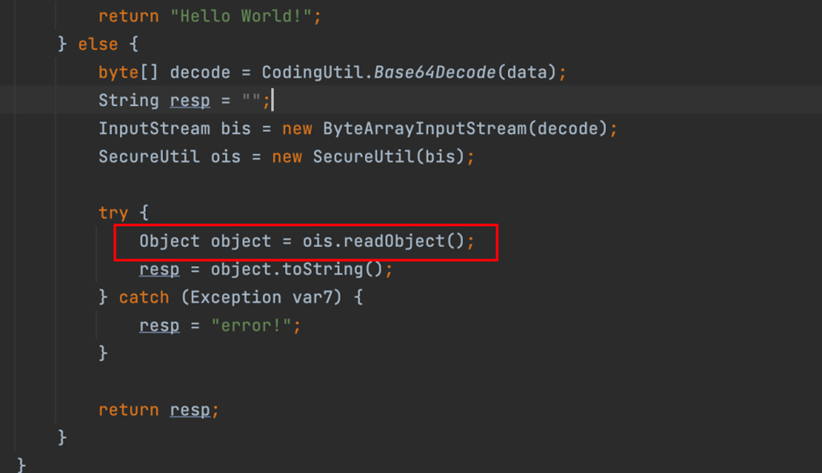Click the "error!" string literal

coord(251,326)
